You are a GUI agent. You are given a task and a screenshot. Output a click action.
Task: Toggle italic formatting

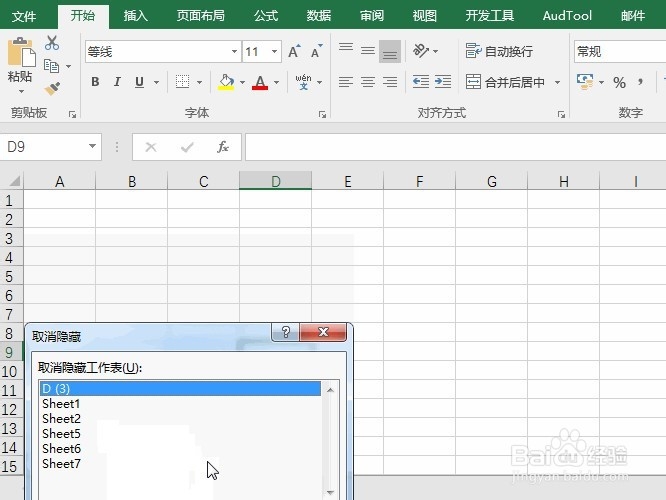(x=117, y=82)
